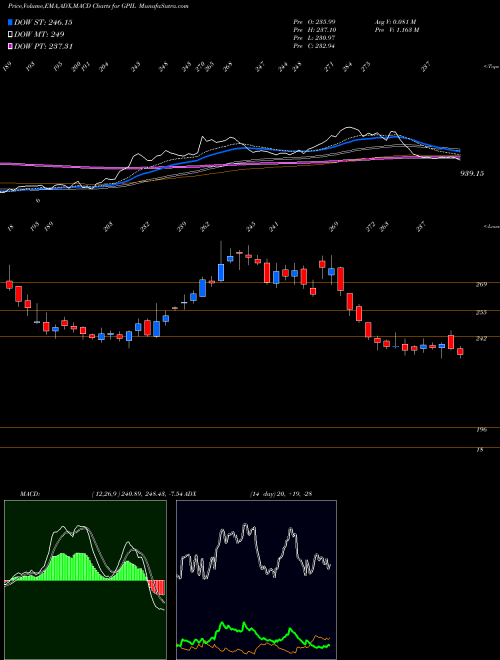
Task: Click the black DOW MT legend swatch
Action: point(10,34)
